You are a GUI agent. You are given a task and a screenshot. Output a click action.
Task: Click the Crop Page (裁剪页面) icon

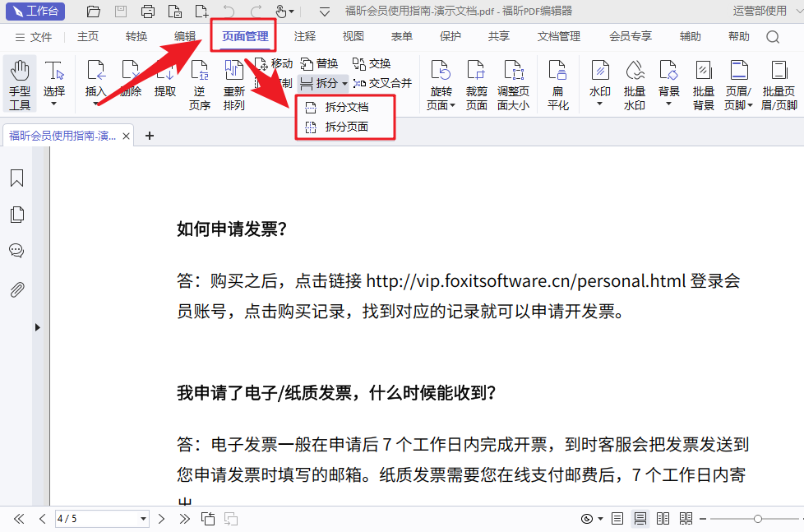click(476, 85)
